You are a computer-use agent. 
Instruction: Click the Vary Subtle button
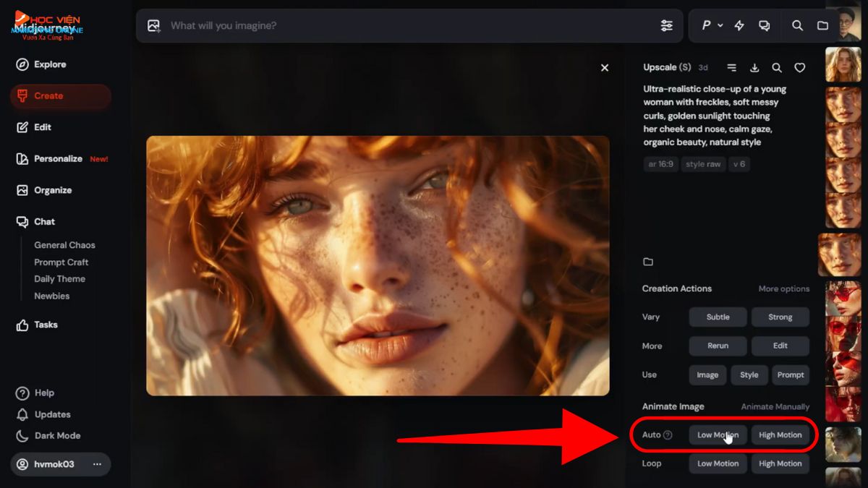(718, 317)
